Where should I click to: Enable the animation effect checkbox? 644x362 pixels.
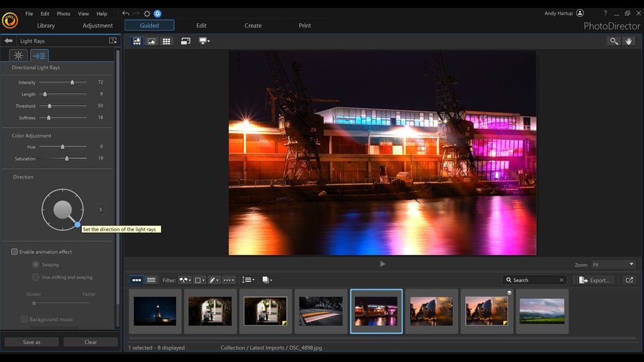coord(14,251)
